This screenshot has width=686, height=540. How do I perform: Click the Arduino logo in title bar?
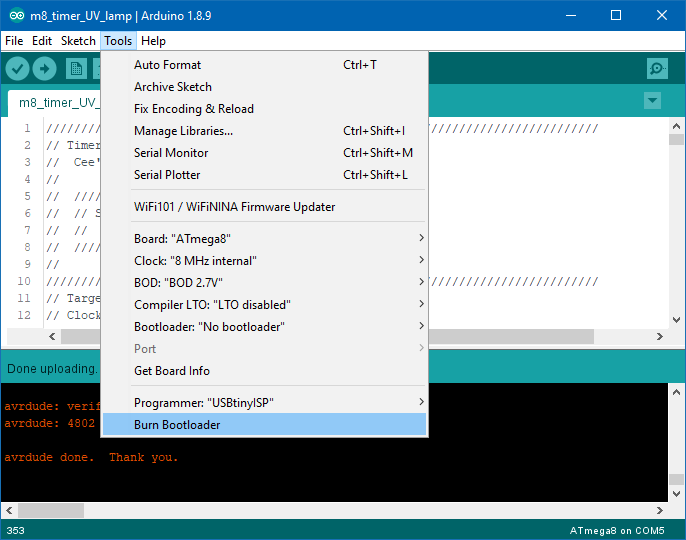click(17, 16)
